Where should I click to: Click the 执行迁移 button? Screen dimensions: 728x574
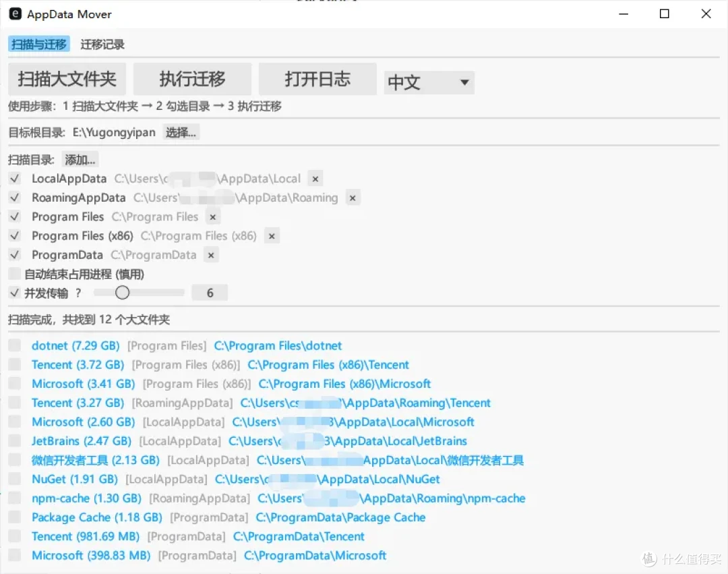coord(192,79)
